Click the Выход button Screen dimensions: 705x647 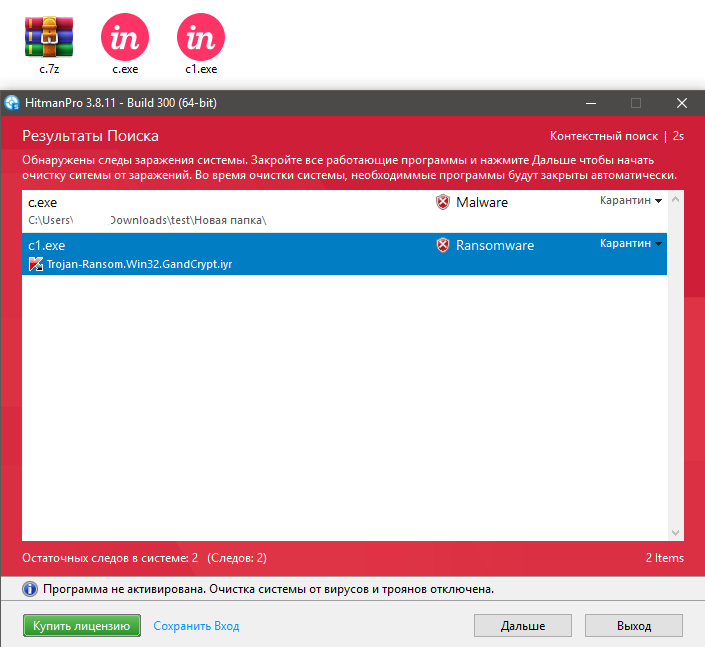pyautogui.click(x=634, y=625)
